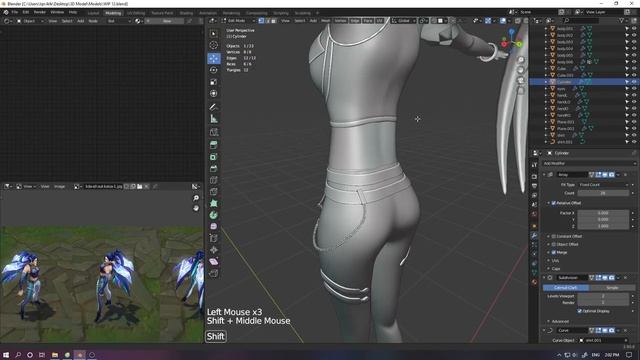This screenshot has width=640, height=360.
Task: Hide the eyes object via eye icon
Action: coord(634,88)
